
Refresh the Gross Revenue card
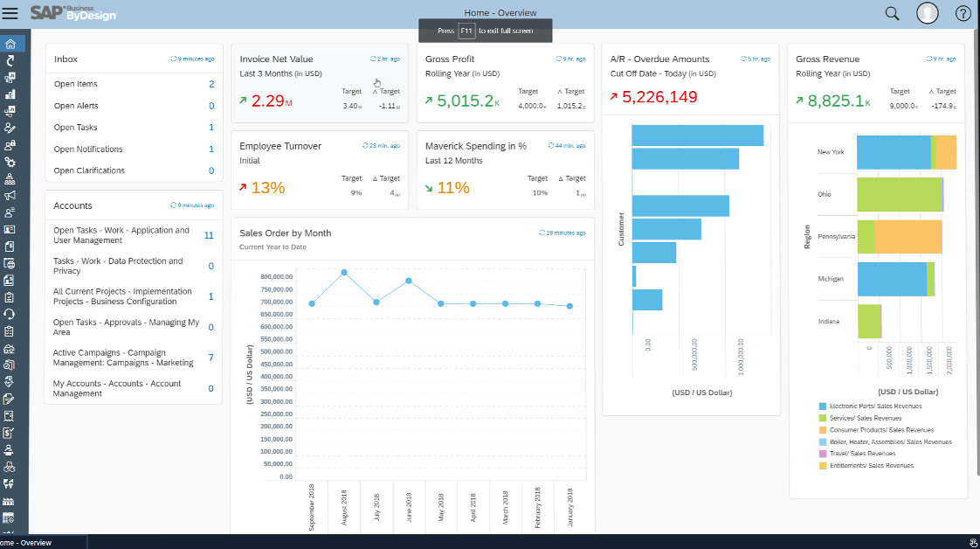click(929, 59)
